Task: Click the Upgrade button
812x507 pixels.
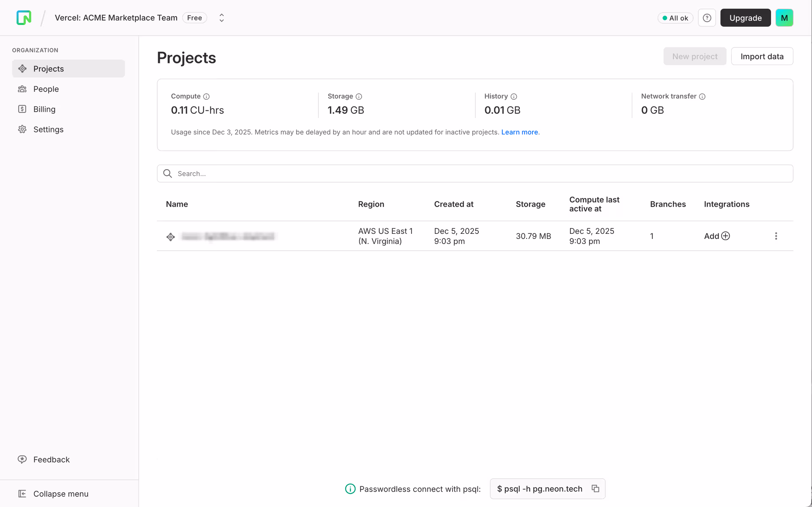Action: pyautogui.click(x=745, y=17)
